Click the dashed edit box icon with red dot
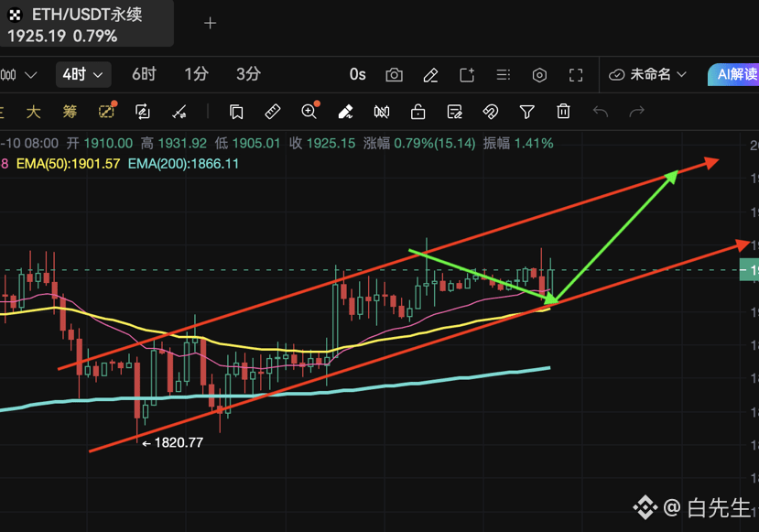The image size is (759, 532). [x=107, y=111]
